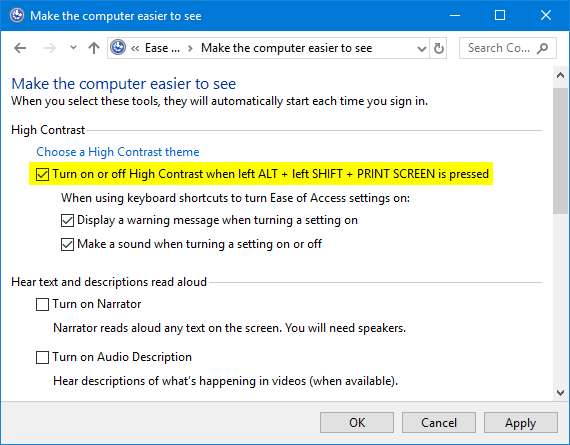Viewport: 570px width, 445px height.
Task: Click the Apply button
Action: pos(521,423)
